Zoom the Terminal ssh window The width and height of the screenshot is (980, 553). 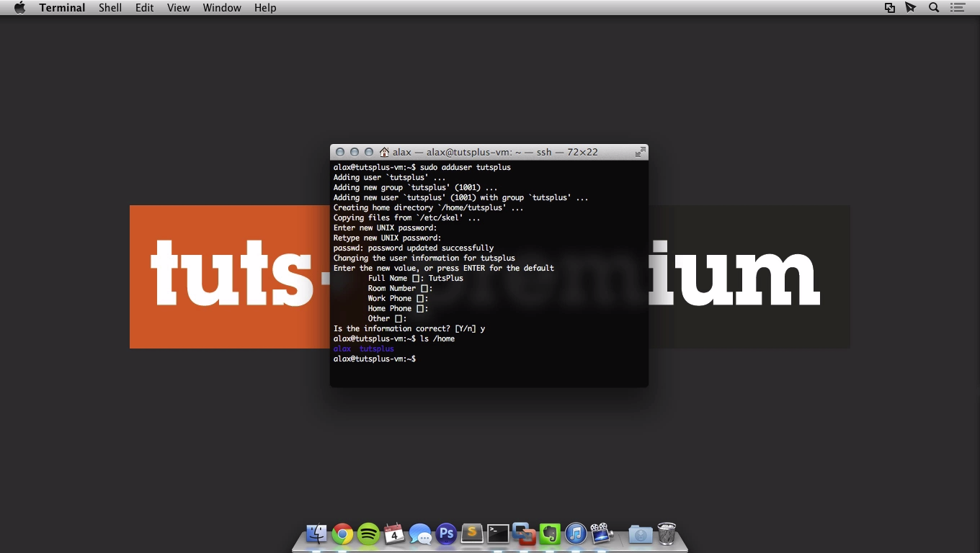tap(369, 152)
